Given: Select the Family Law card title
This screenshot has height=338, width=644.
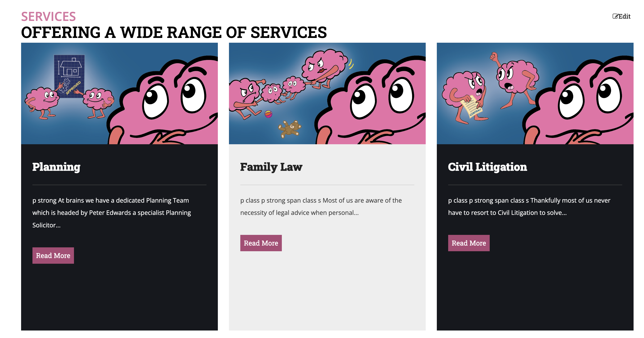Looking at the screenshot, I should pyautogui.click(x=271, y=167).
